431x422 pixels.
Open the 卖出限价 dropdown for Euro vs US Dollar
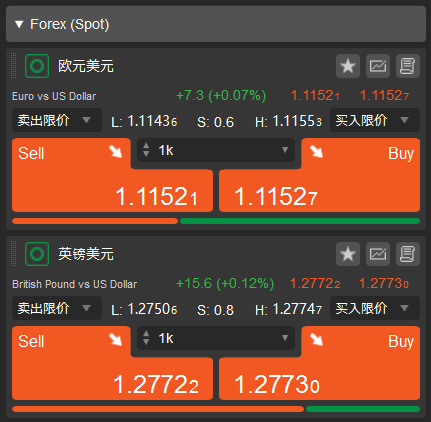point(57,120)
